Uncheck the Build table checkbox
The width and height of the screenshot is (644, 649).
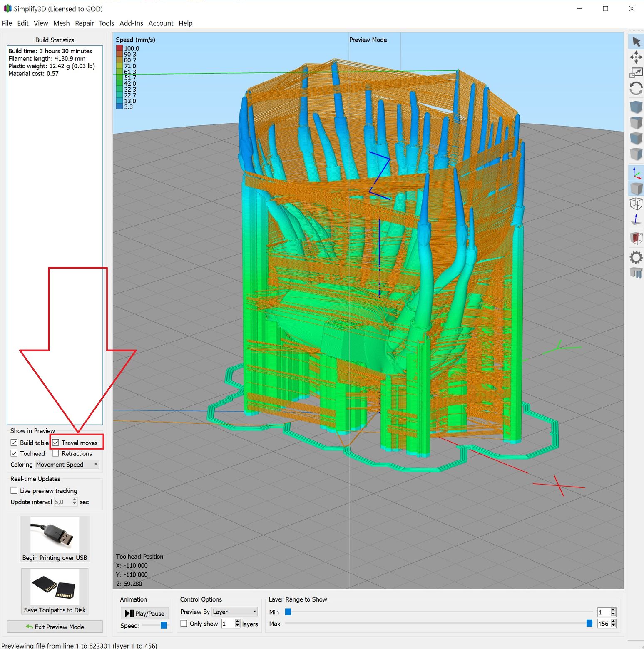pyautogui.click(x=14, y=443)
